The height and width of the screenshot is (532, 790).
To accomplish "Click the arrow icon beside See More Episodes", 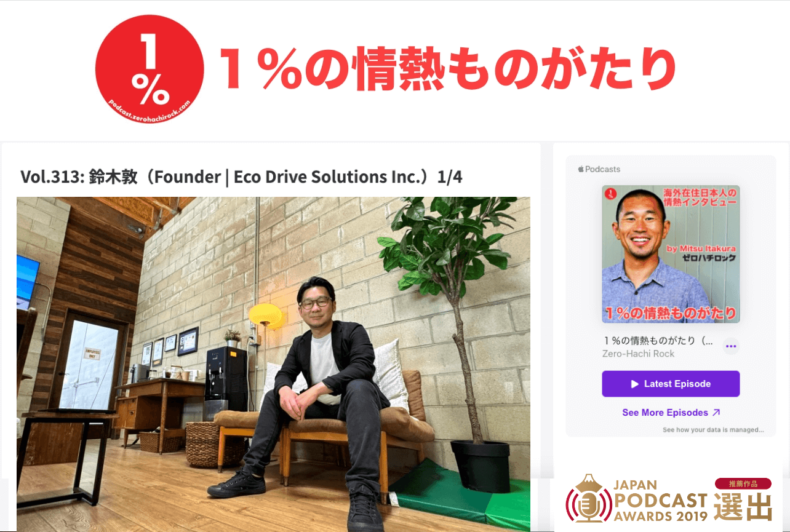I will (x=716, y=413).
